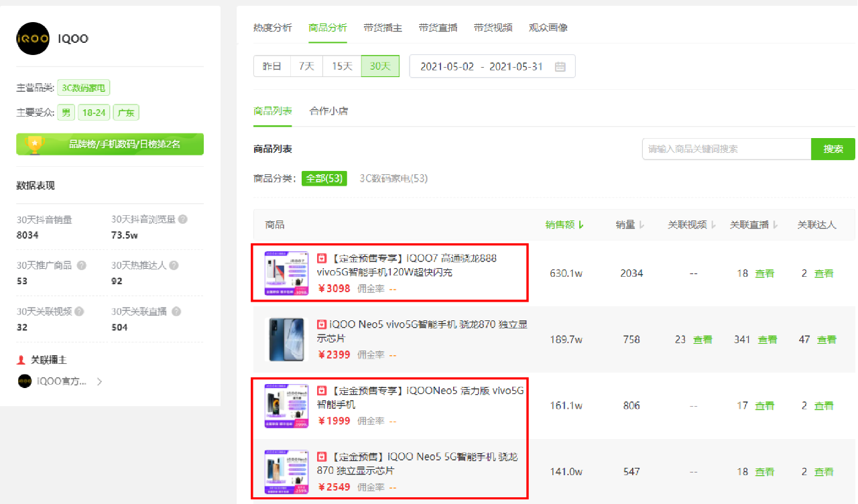Image resolution: width=858 pixels, height=504 pixels.
Task: Sort by 关联直播 column arrow
Action: pos(776,225)
